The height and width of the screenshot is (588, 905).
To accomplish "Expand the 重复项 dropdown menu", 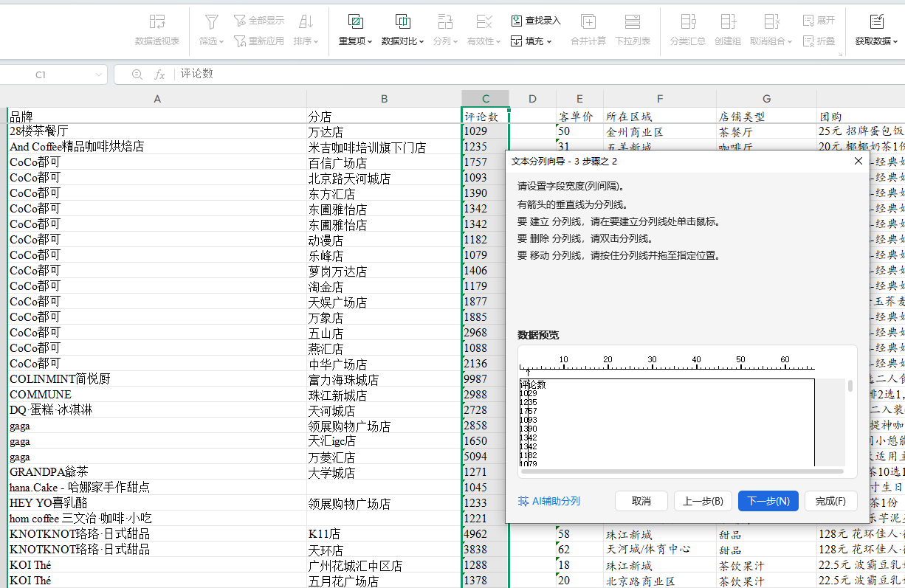I will pos(369,42).
